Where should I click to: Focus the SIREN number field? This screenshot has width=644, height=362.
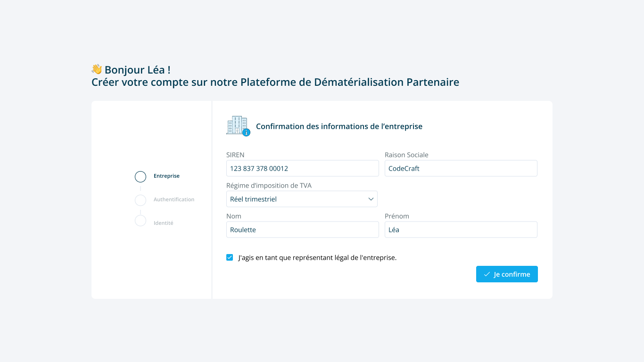[302, 168]
